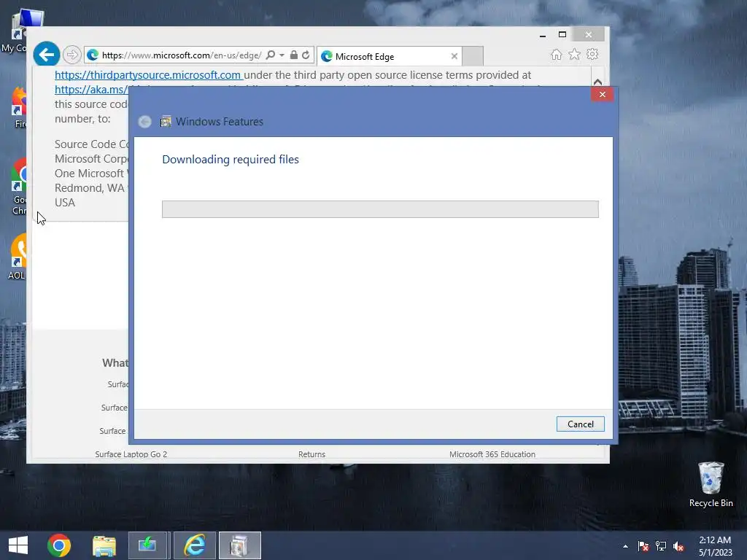Maximize the Internet Explorer window

562,34
